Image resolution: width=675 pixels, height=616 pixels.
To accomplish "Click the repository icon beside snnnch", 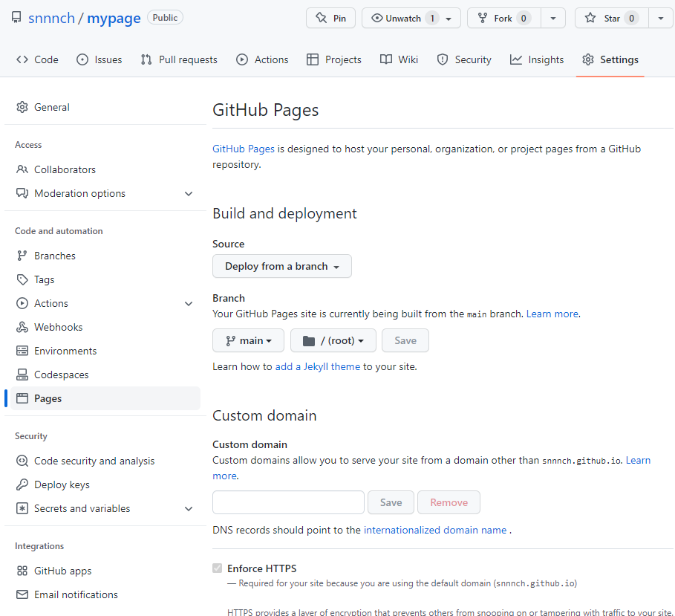I will click(x=16, y=17).
